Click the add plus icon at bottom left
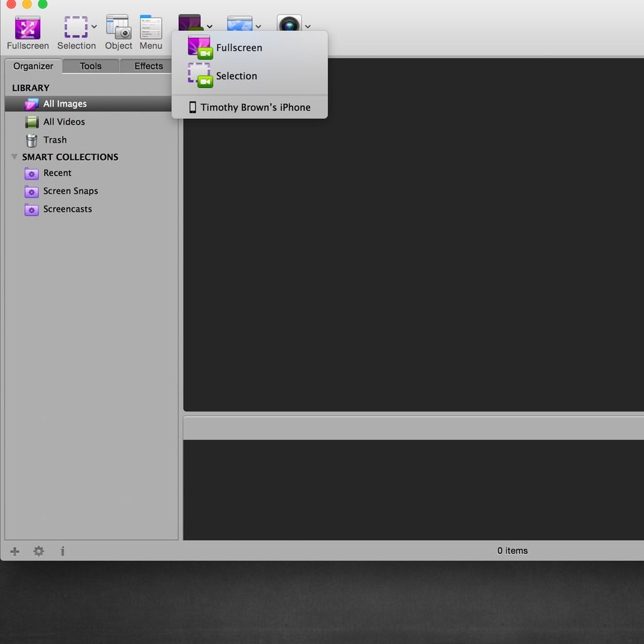Image resolution: width=644 pixels, height=644 pixels. coord(14,551)
